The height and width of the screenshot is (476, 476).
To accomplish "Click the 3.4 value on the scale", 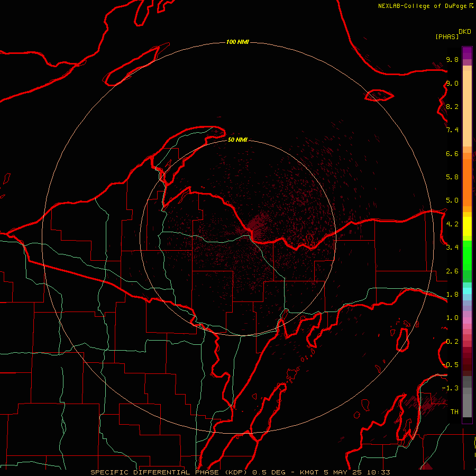I will 452,248.
